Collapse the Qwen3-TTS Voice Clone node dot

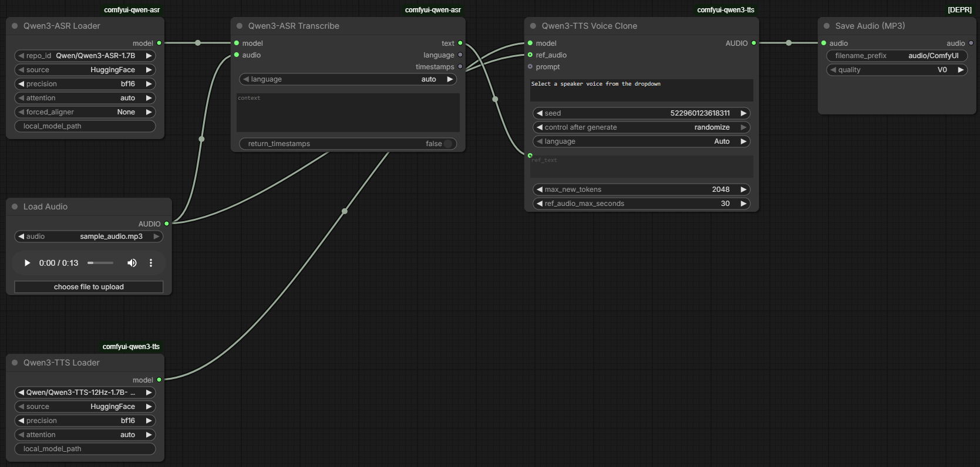533,26
